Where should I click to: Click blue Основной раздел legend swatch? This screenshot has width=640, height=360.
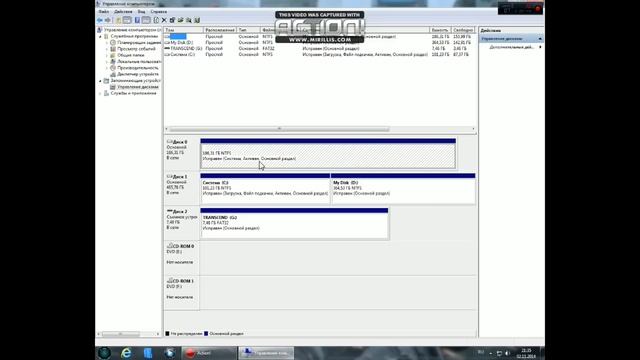[x=206, y=333]
